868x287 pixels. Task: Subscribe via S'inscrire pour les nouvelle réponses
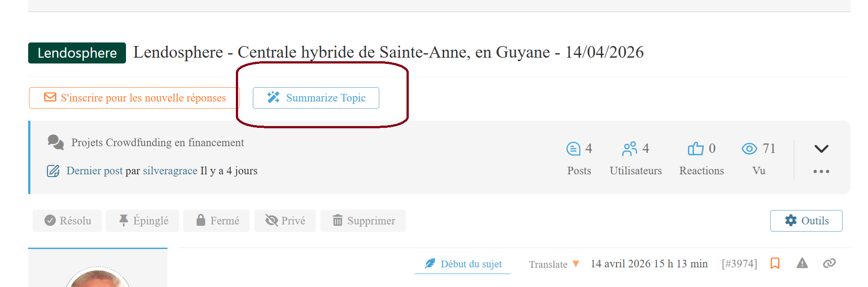134,98
